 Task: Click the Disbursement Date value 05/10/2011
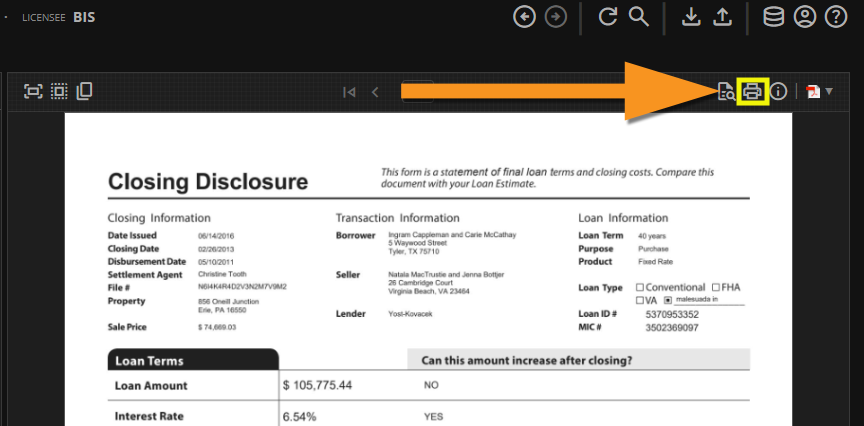[x=216, y=262]
